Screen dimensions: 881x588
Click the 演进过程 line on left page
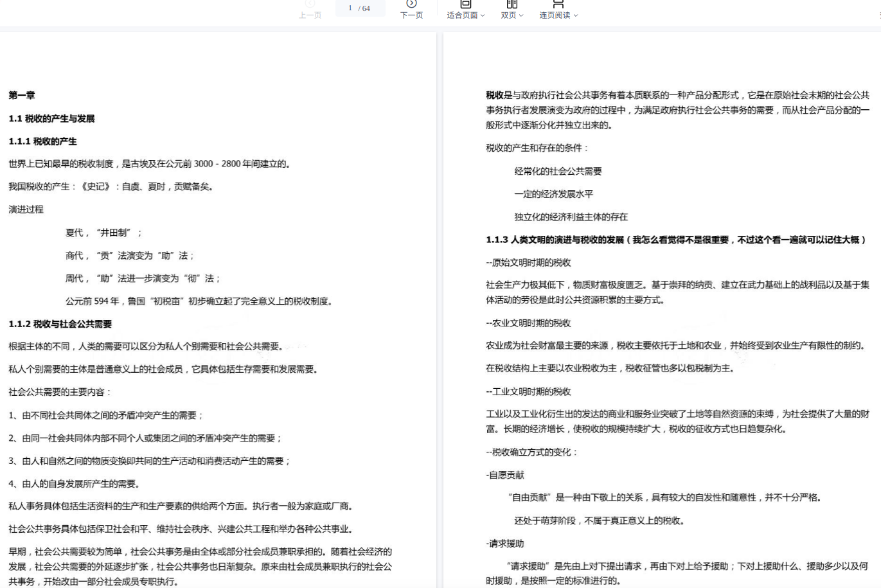26,209
